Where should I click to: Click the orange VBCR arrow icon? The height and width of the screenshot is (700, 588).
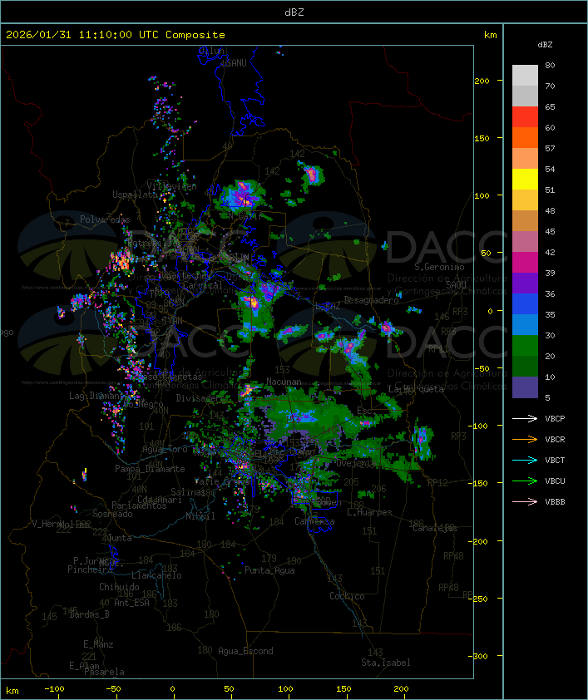pos(525,439)
